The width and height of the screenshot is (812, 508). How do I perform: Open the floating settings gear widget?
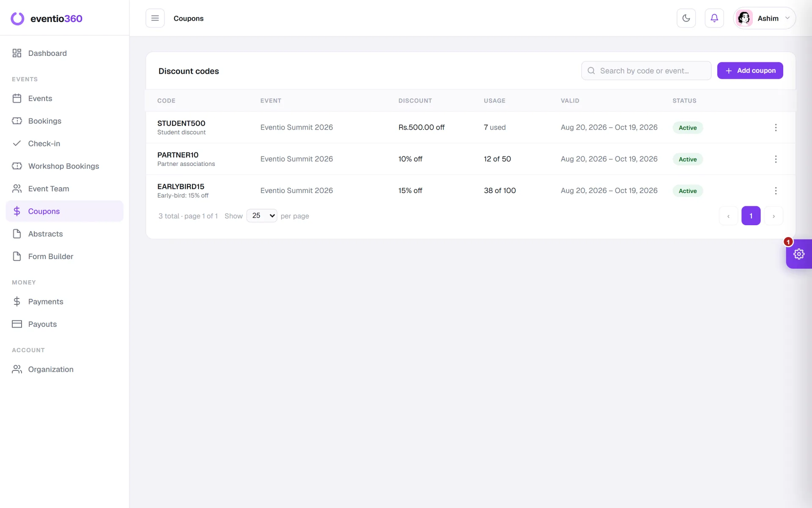(x=798, y=254)
